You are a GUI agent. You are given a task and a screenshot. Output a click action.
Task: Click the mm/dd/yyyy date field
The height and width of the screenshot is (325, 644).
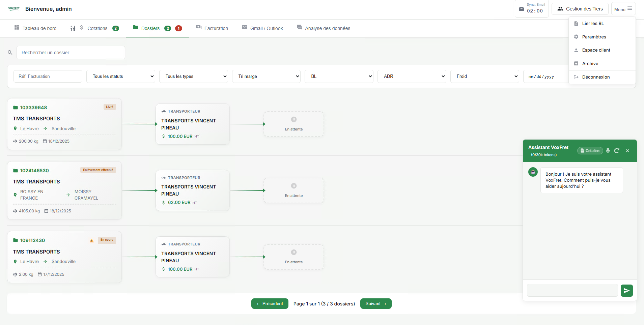point(541,76)
